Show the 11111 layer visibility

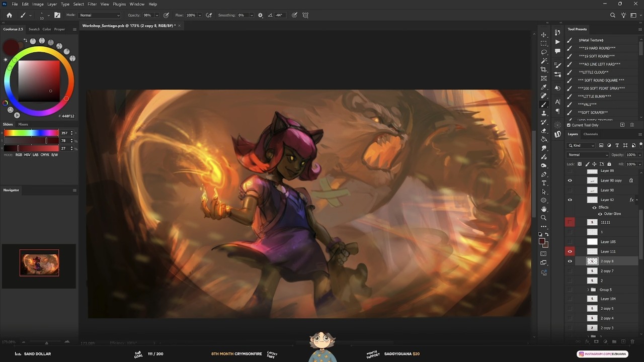click(x=570, y=222)
